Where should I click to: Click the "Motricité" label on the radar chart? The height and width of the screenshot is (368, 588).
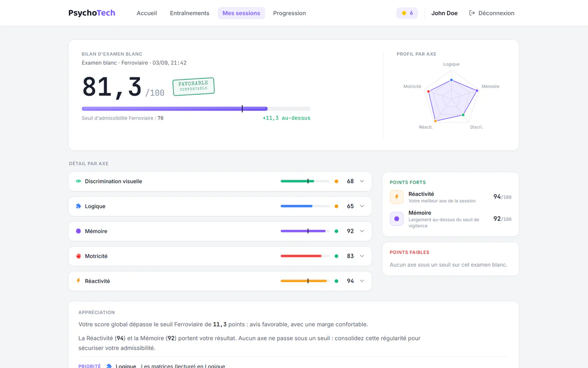point(412,86)
